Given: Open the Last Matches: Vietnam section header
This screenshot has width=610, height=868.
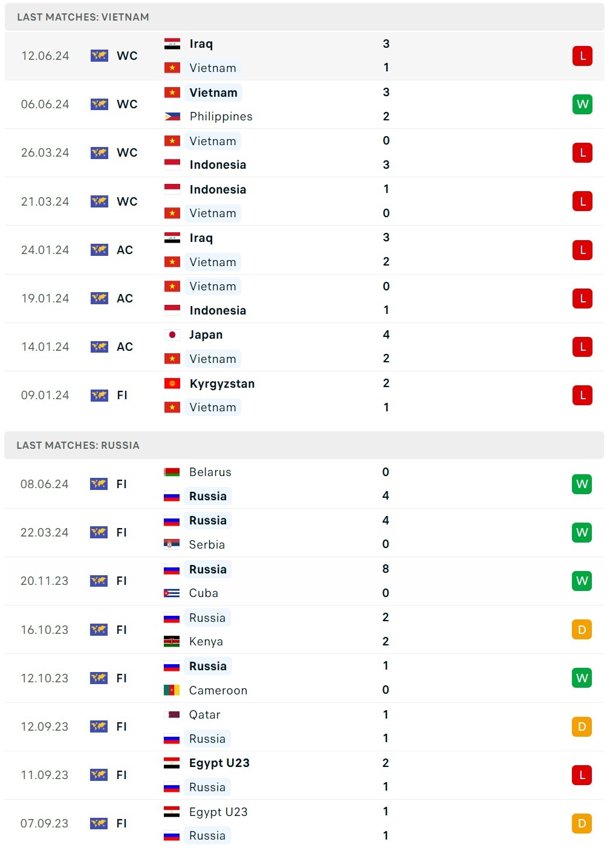Looking at the screenshot, I should [83, 18].
